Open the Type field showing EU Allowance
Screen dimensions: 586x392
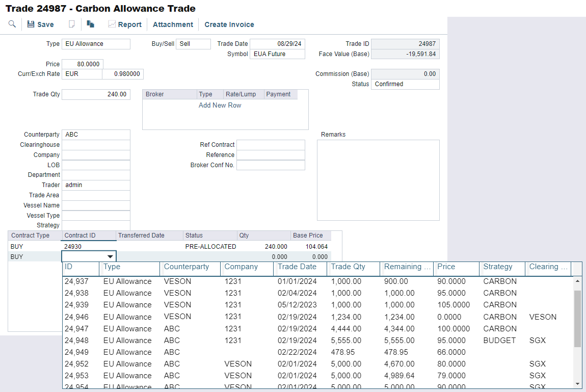coord(96,44)
